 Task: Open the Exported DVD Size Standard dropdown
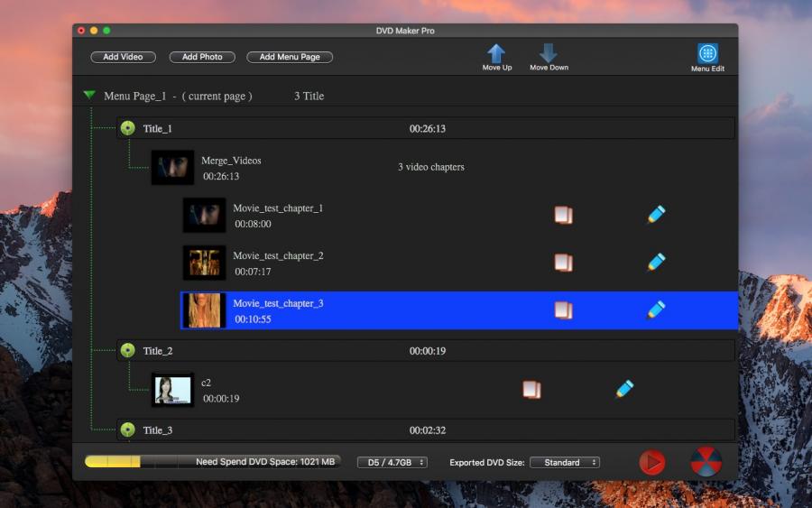click(x=565, y=462)
